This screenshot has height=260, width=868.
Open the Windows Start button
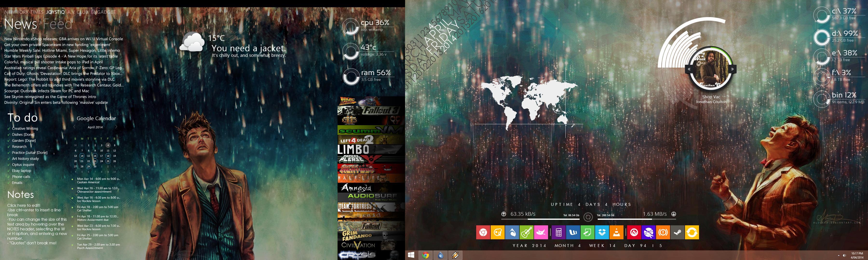pos(411,255)
